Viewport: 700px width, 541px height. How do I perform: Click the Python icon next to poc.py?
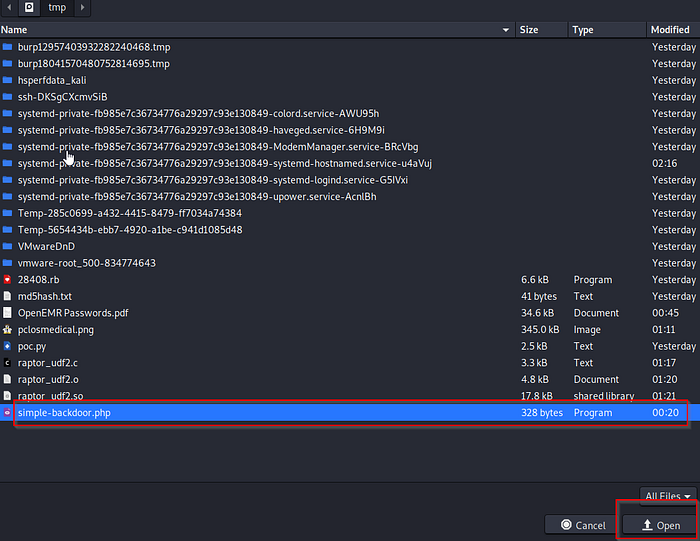pyautogui.click(x=8, y=346)
